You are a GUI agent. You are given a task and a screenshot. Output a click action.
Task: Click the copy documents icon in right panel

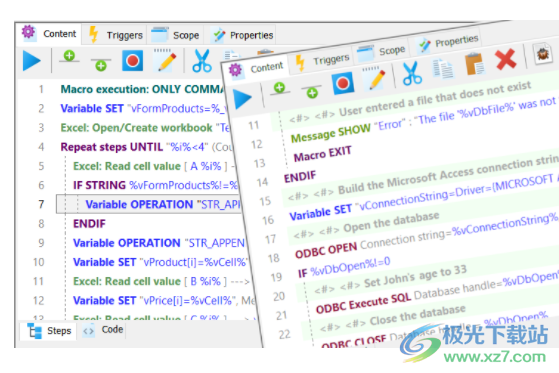pos(443,68)
